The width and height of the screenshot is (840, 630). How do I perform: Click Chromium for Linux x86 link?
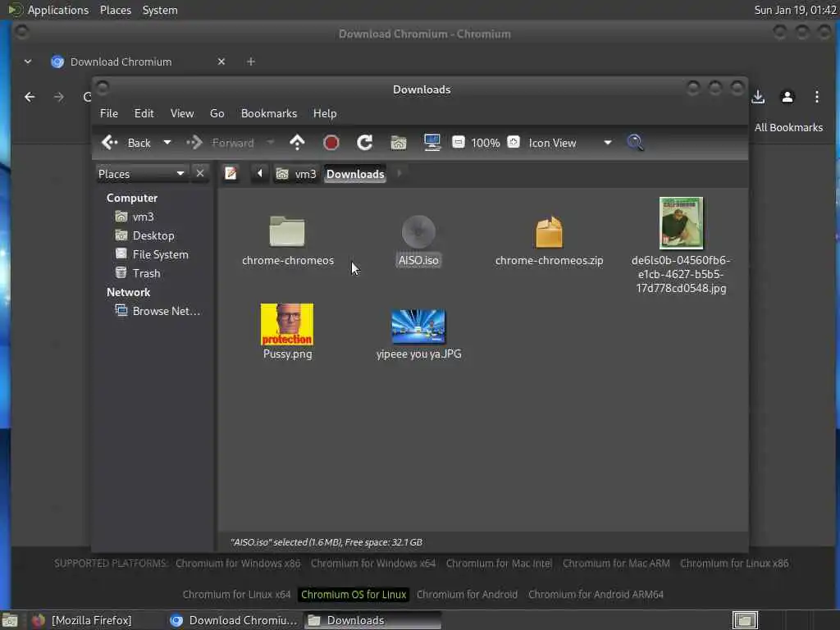pyautogui.click(x=734, y=564)
